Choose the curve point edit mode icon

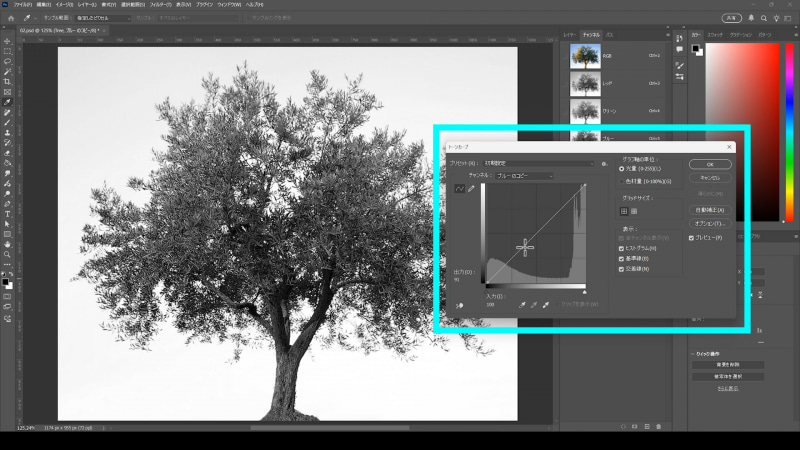coord(460,189)
